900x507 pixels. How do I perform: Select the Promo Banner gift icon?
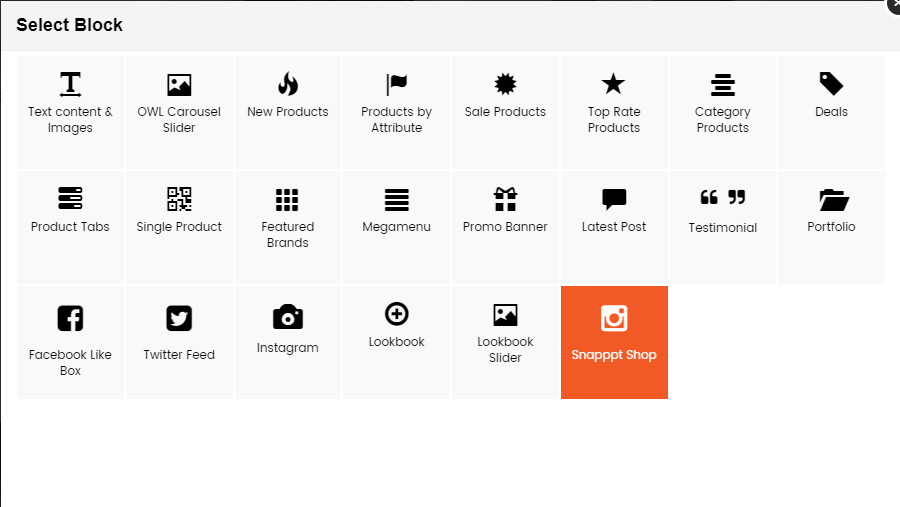(x=505, y=199)
